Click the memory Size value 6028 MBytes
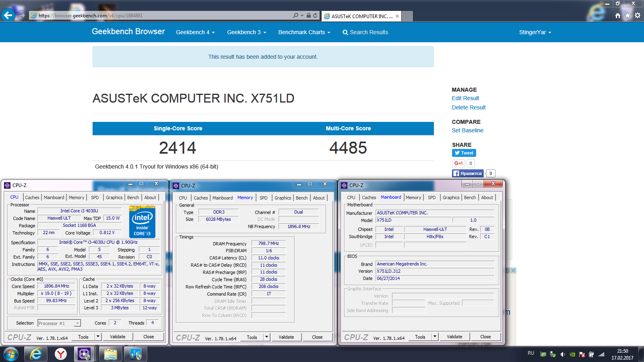 (x=218, y=219)
